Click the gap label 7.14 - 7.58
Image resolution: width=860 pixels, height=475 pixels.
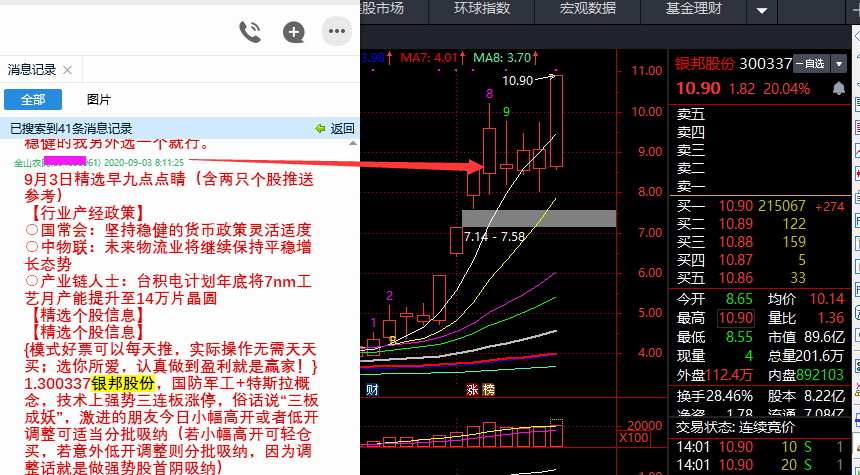[495, 237]
